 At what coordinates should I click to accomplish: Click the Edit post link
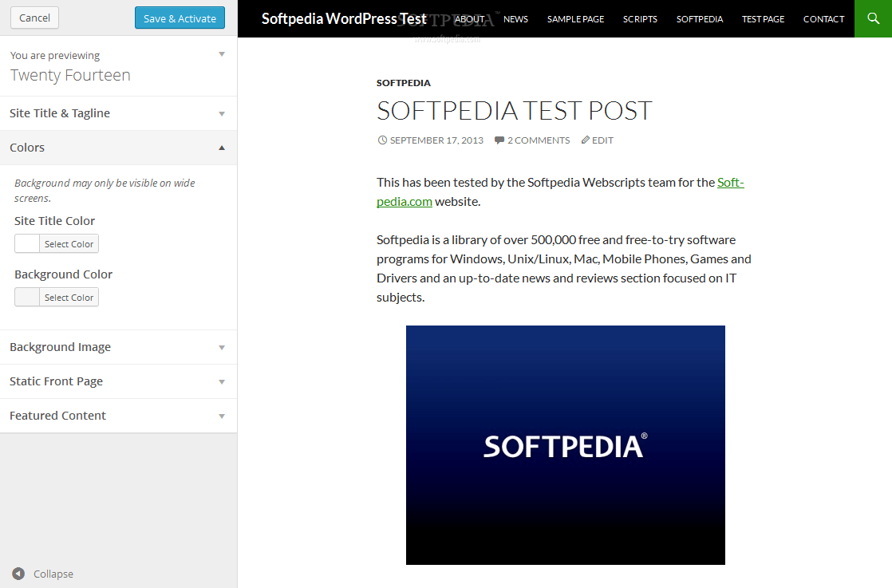point(602,140)
